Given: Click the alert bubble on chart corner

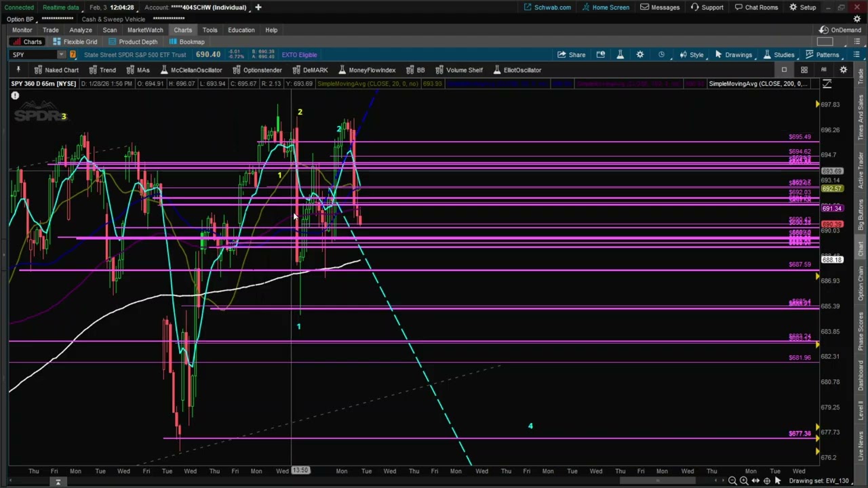Looking at the screenshot, I should coord(15,96).
